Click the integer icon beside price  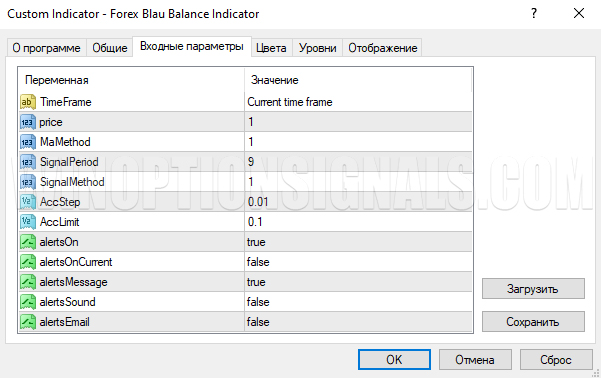[x=28, y=122]
